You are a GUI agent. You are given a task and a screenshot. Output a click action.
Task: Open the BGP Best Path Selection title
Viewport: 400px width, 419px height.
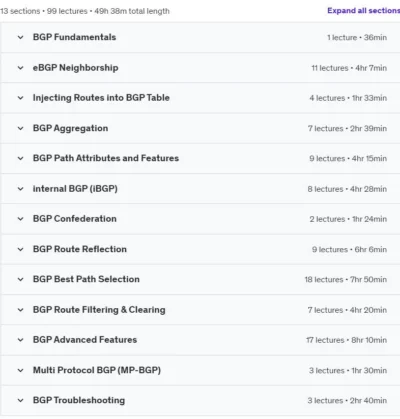coord(86,279)
